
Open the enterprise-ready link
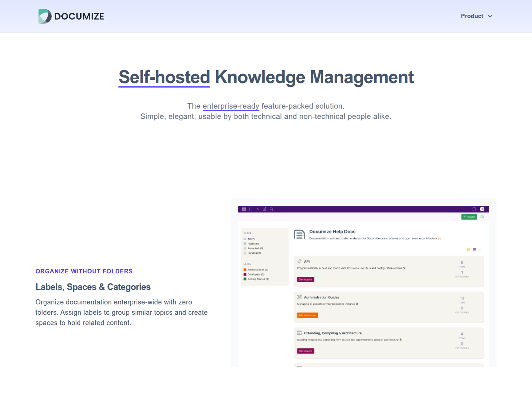(x=231, y=106)
